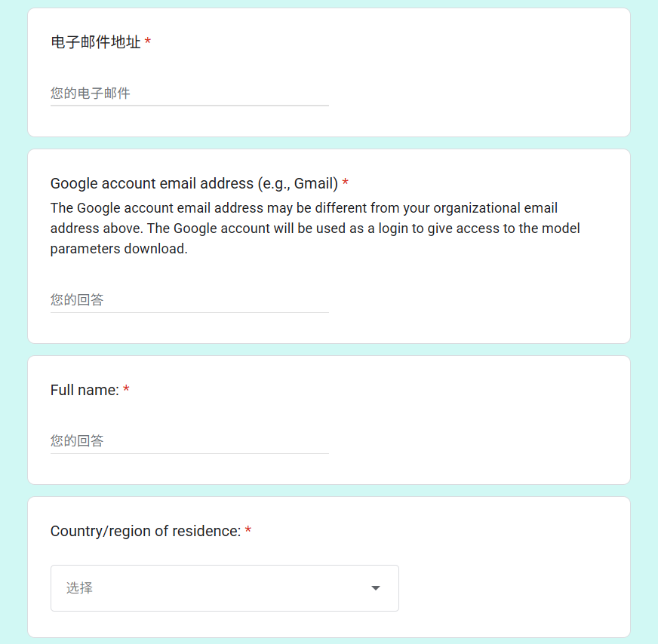Click the Google account email address heading

point(194,184)
